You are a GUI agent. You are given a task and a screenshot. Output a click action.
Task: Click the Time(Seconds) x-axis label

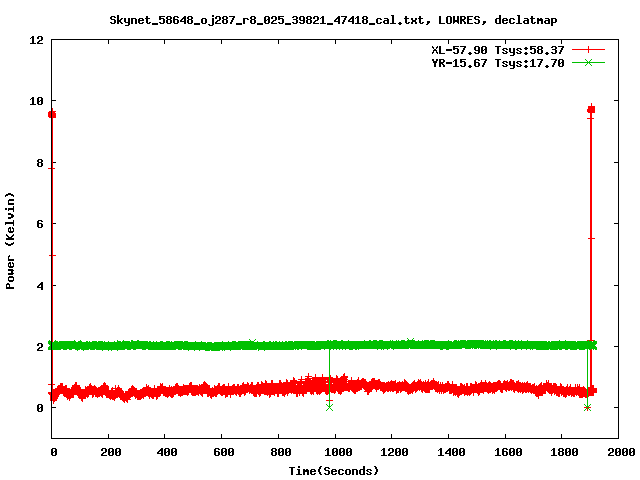coord(333,471)
